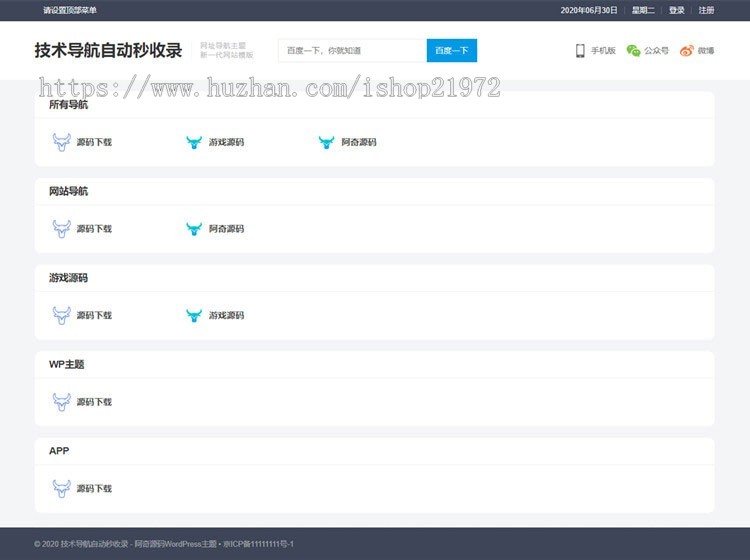Click the APP section heading

pos(59,451)
